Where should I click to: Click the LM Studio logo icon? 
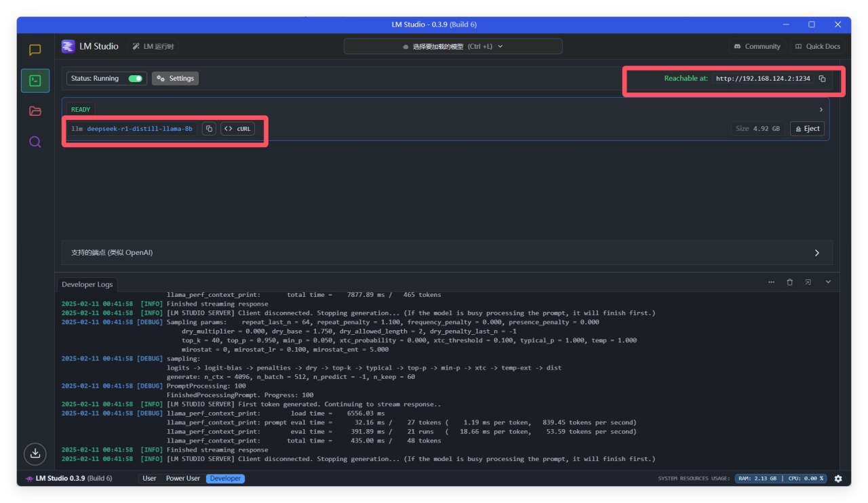68,46
